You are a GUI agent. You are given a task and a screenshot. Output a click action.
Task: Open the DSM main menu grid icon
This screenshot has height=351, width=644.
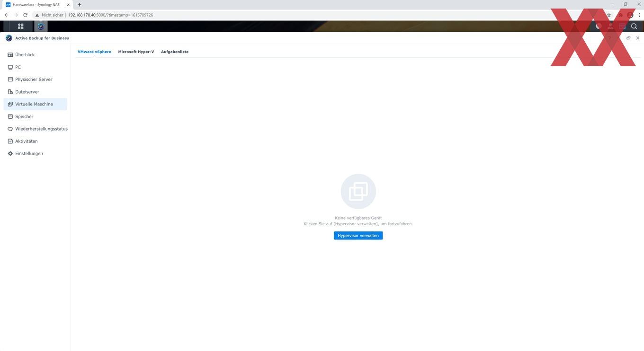click(20, 26)
